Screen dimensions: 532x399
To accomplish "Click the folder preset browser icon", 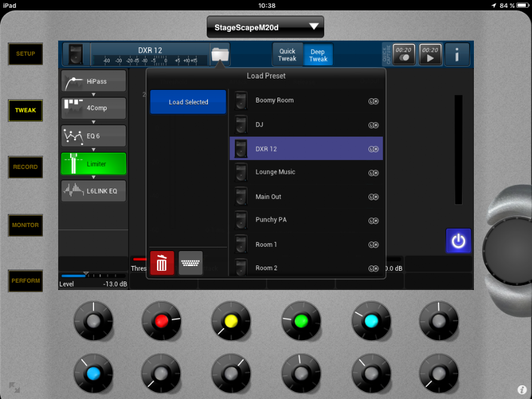I will pos(220,55).
